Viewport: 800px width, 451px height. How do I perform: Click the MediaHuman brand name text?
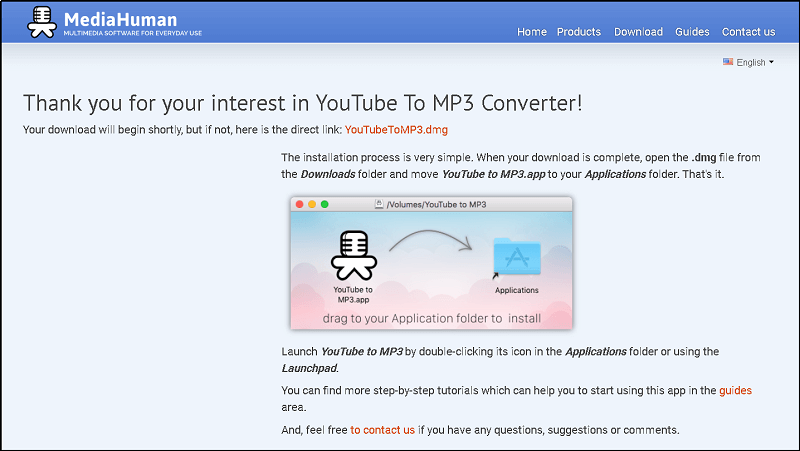[x=120, y=19]
